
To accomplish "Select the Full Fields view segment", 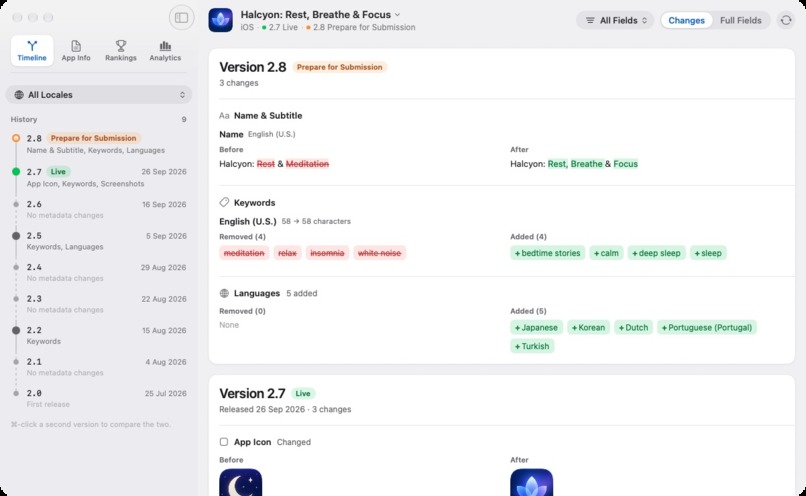I will point(740,21).
